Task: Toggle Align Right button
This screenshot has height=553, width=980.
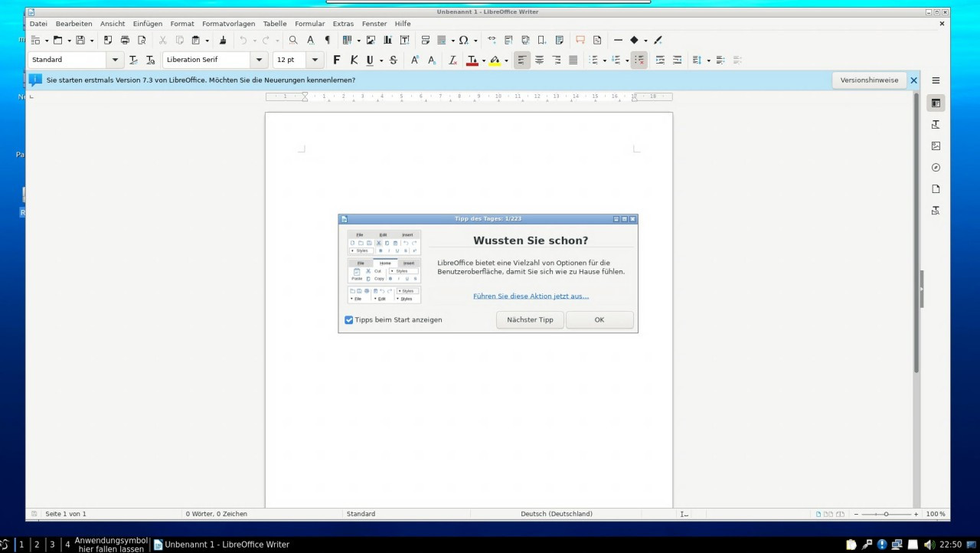Action: [x=556, y=60]
